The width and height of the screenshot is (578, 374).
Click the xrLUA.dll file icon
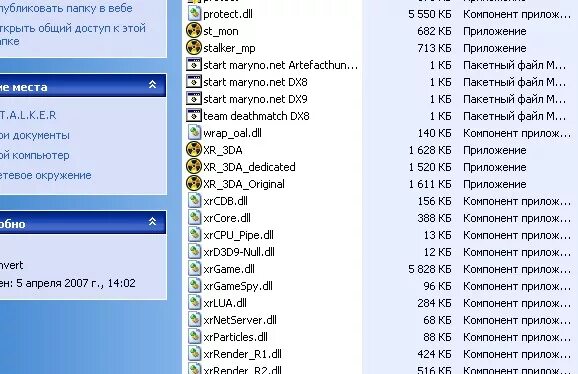tap(194, 303)
